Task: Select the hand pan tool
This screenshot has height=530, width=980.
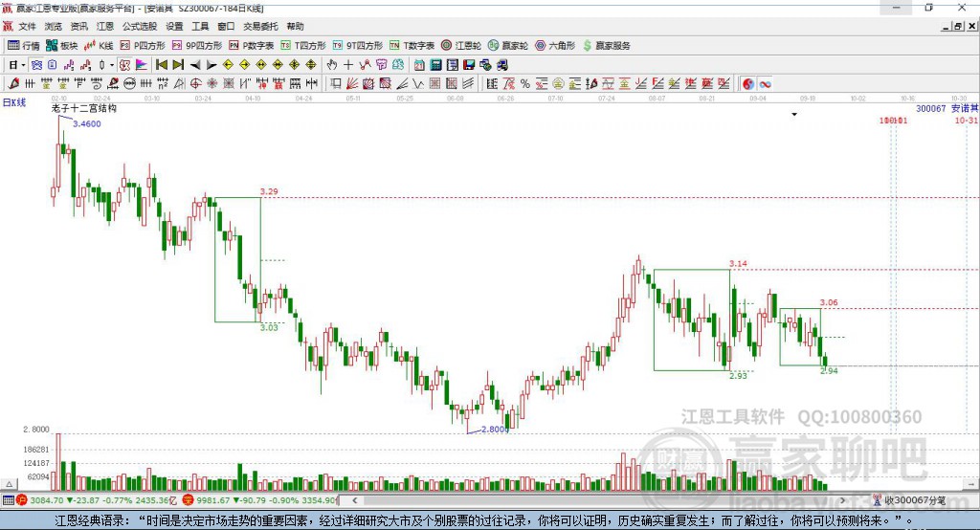Action: click(x=332, y=64)
